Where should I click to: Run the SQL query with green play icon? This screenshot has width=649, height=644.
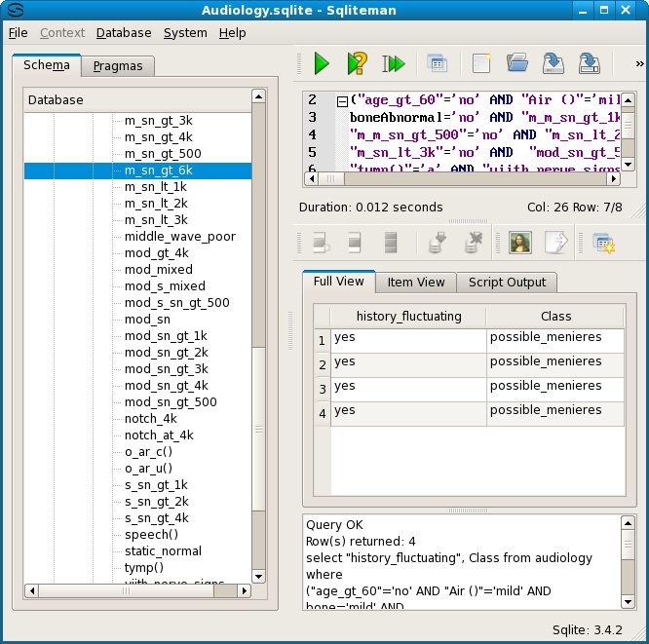[x=321, y=64]
